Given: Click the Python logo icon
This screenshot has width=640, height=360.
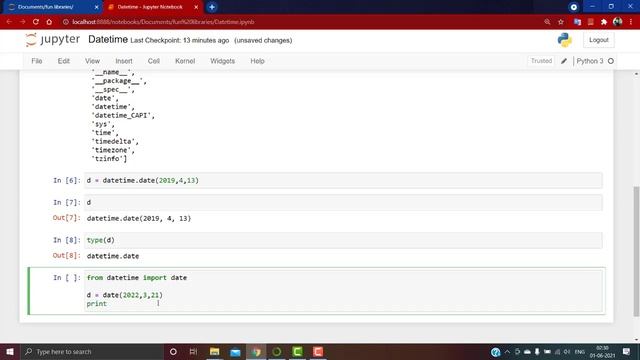Looking at the screenshot, I should click(x=564, y=40).
